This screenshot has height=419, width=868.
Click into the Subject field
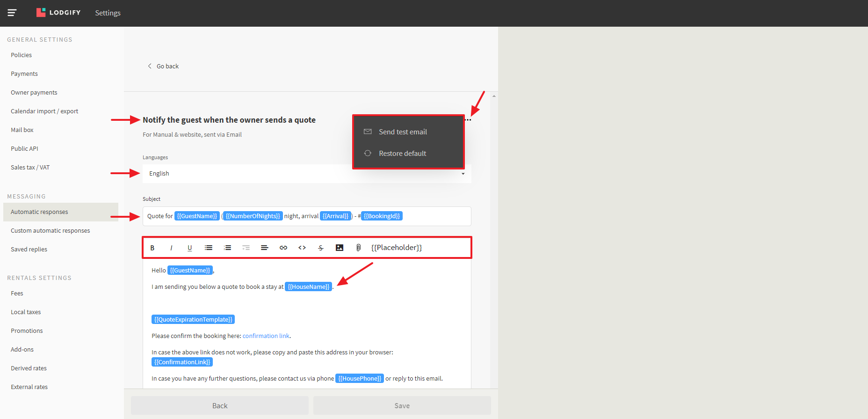pos(307,216)
